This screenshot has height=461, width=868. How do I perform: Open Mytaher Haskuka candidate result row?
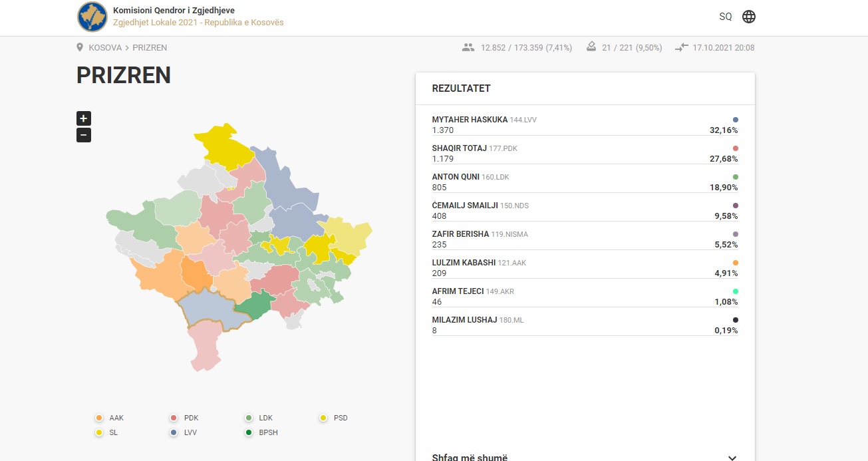point(584,125)
